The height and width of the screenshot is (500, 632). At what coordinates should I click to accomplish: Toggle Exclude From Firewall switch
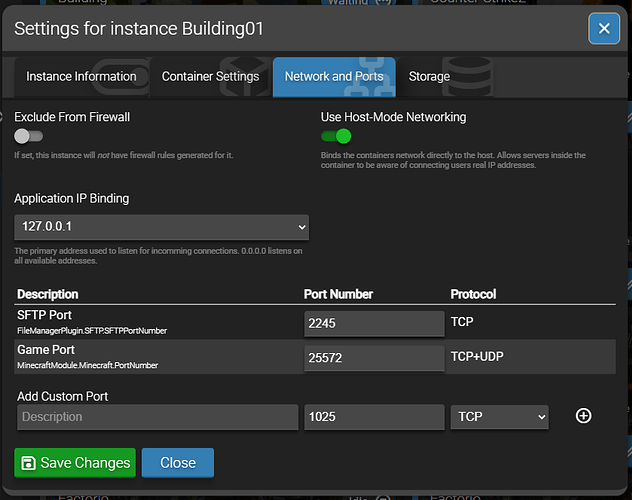click(29, 136)
